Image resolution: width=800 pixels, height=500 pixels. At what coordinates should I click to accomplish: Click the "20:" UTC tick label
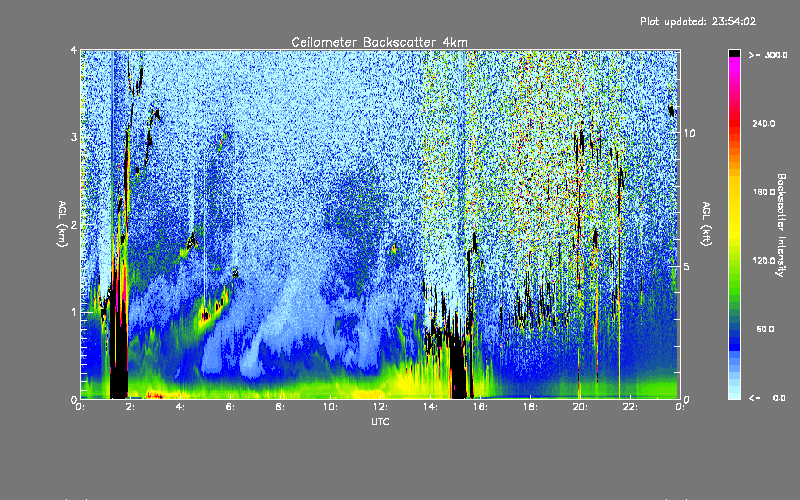580,407
